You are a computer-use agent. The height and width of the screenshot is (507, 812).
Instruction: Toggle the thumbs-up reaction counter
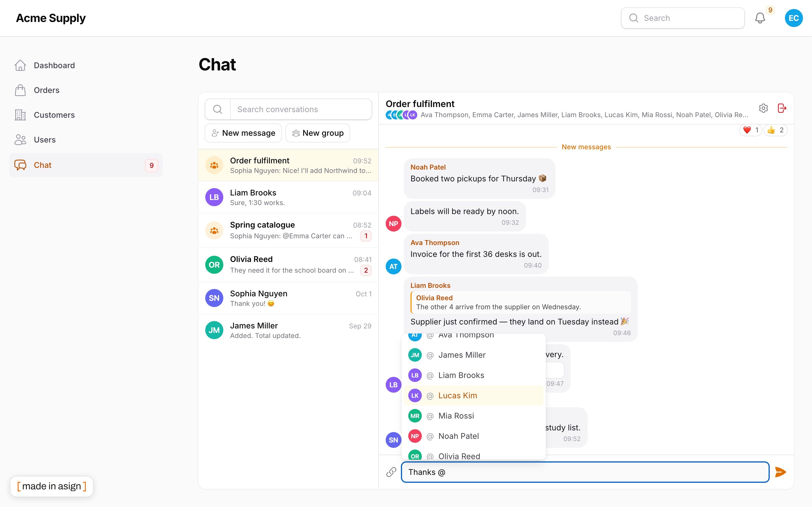(775, 130)
